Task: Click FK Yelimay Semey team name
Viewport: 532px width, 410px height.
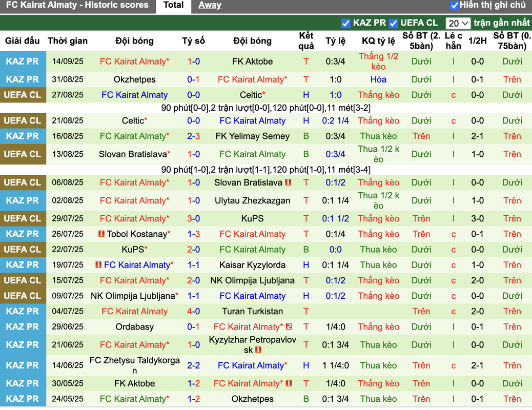Action: (253, 136)
